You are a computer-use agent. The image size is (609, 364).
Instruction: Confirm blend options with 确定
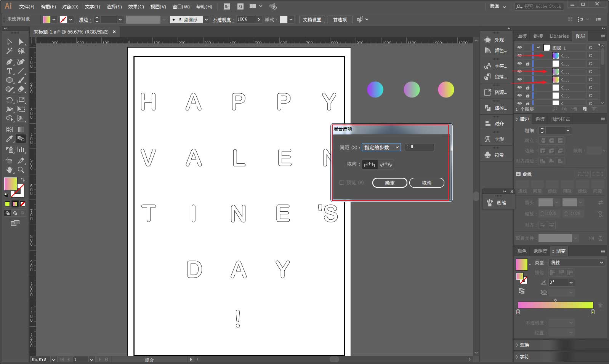pyautogui.click(x=389, y=183)
